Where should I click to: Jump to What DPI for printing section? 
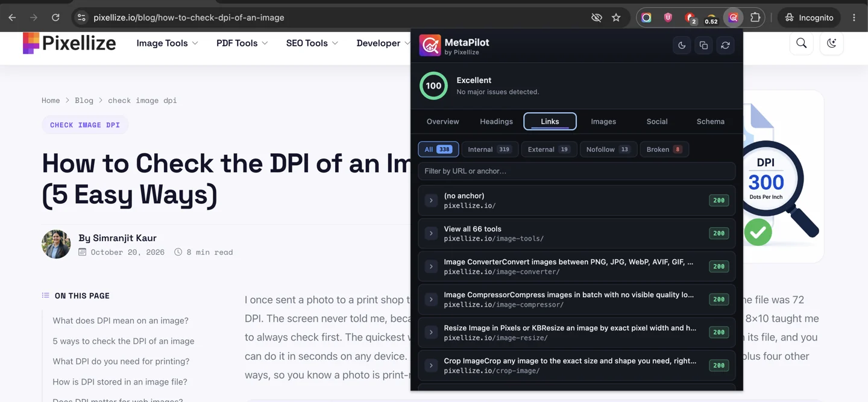coord(121,362)
